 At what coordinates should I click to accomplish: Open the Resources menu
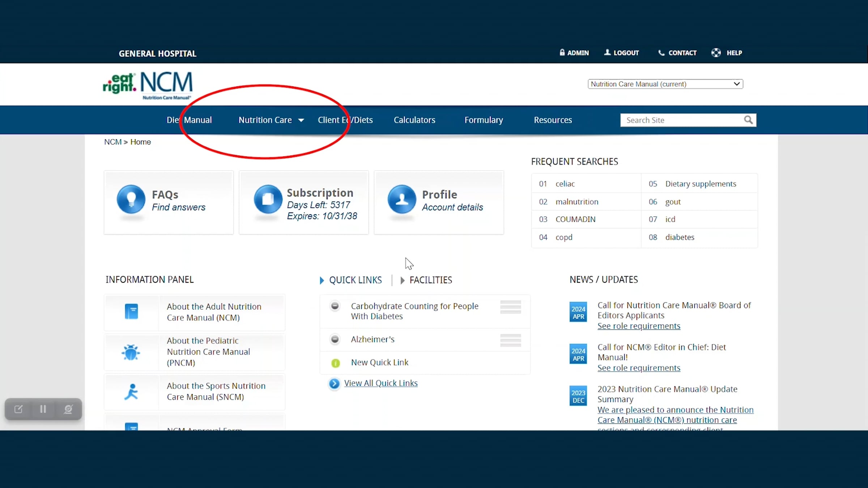[x=553, y=120]
